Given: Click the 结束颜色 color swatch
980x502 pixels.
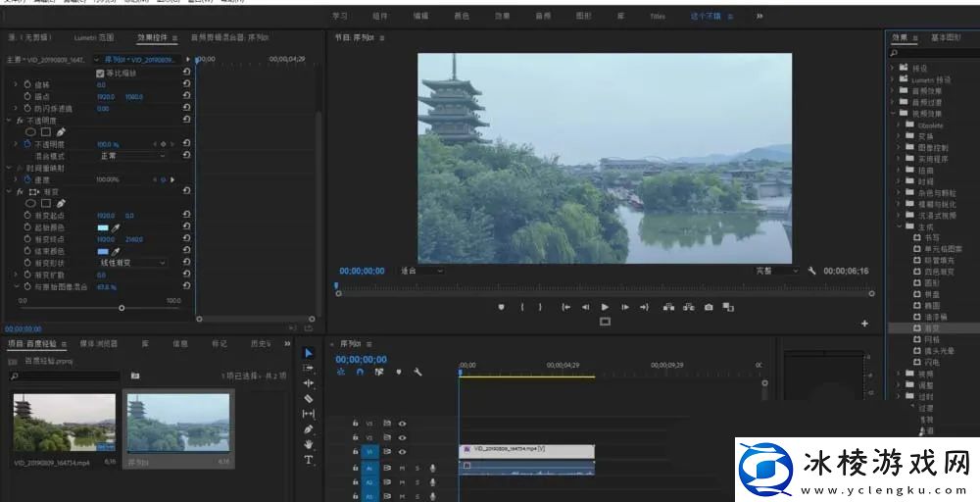Looking at the screenshot, I should click(102, 251).
